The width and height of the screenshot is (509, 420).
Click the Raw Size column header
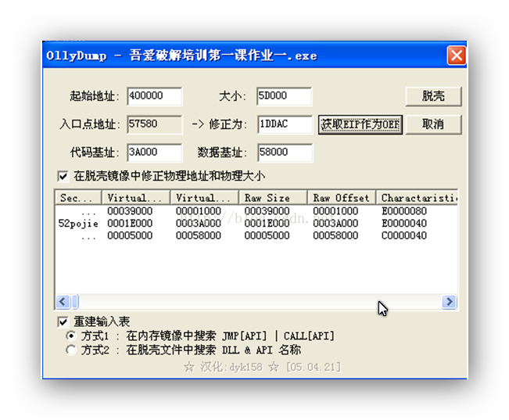pos(273,198)
